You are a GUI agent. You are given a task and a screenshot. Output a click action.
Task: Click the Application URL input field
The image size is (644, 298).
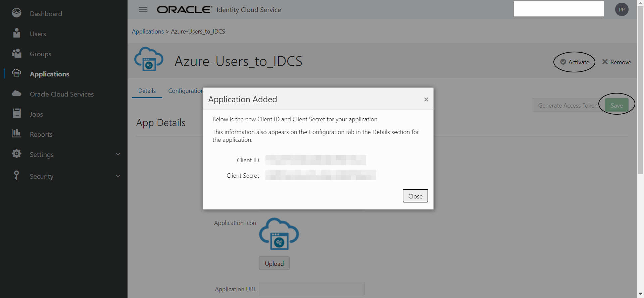tap(312, 289)
